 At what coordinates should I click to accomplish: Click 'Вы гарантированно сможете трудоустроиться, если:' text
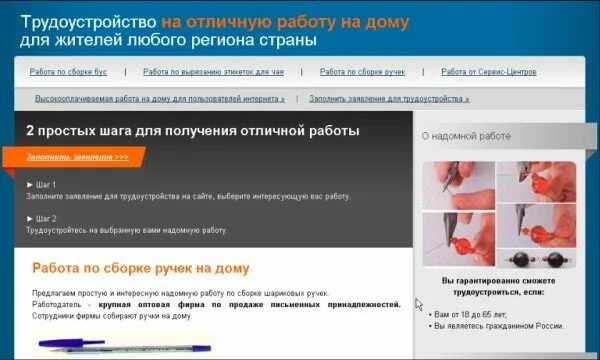point(499,286)
